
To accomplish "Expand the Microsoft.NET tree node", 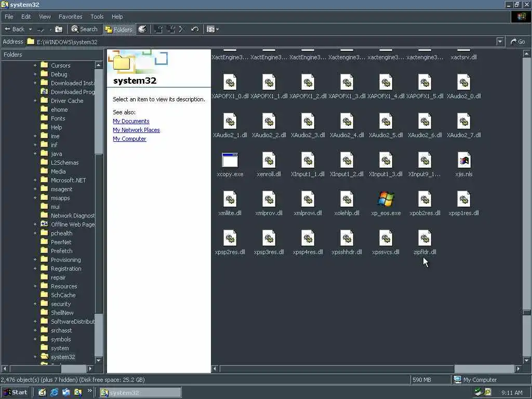I will click(35, 180).
